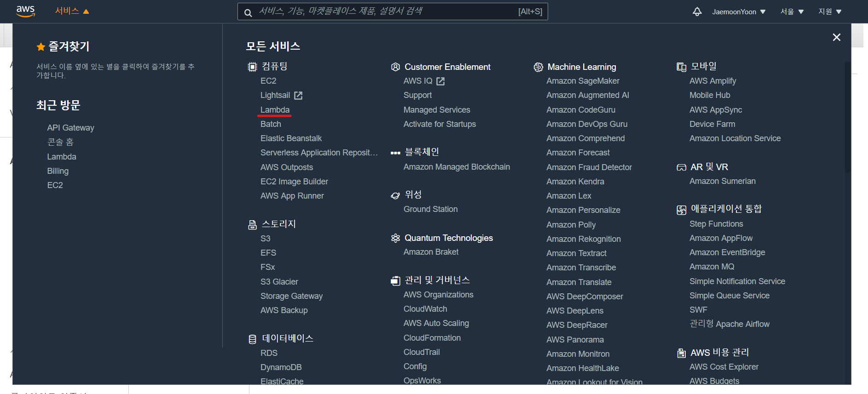
Task: Open Amazon Polly
Action: click(x=571, y=225)
